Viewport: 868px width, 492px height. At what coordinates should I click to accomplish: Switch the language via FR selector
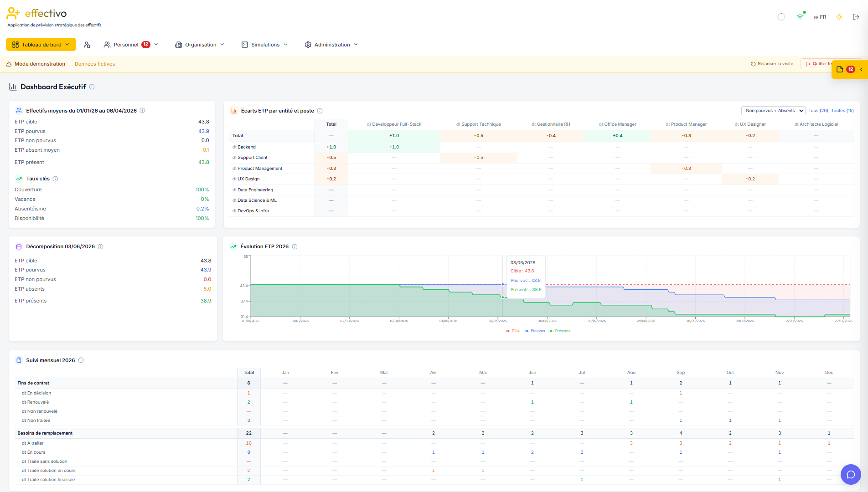click(x=820, y=17)
